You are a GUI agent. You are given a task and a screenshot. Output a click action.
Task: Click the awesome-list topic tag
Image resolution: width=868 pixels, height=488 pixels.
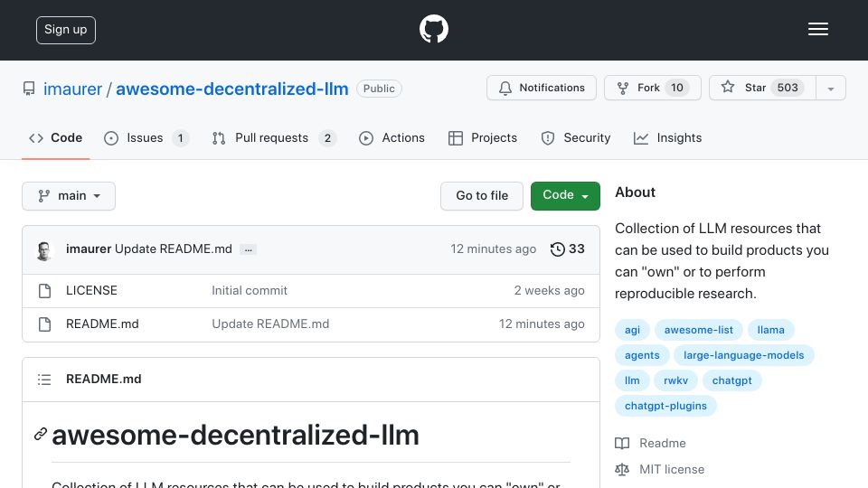point(699,330)
